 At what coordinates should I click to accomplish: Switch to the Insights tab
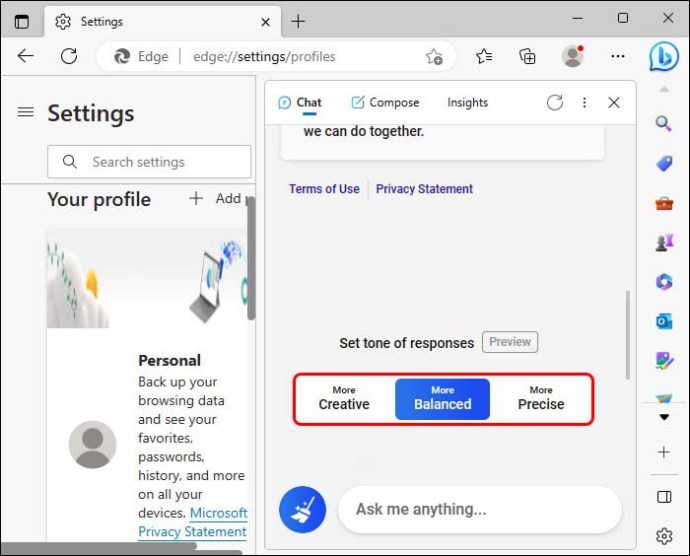(467, 103)
